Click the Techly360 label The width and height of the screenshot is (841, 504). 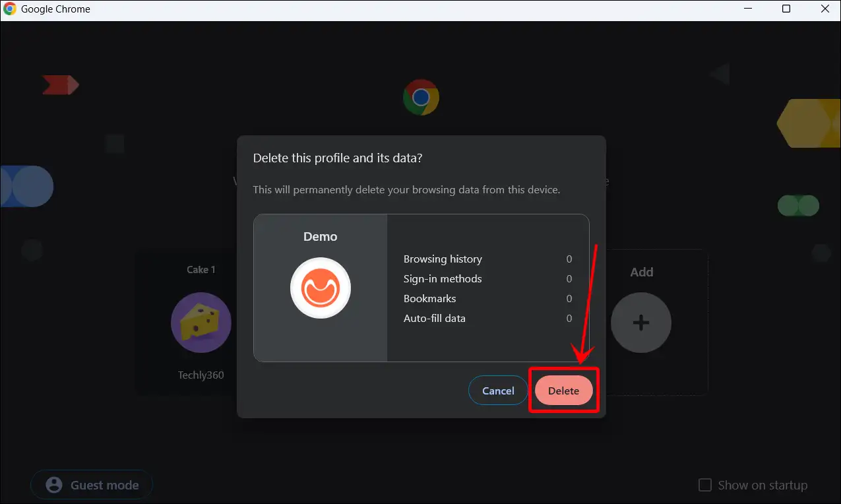coord(201,375)
